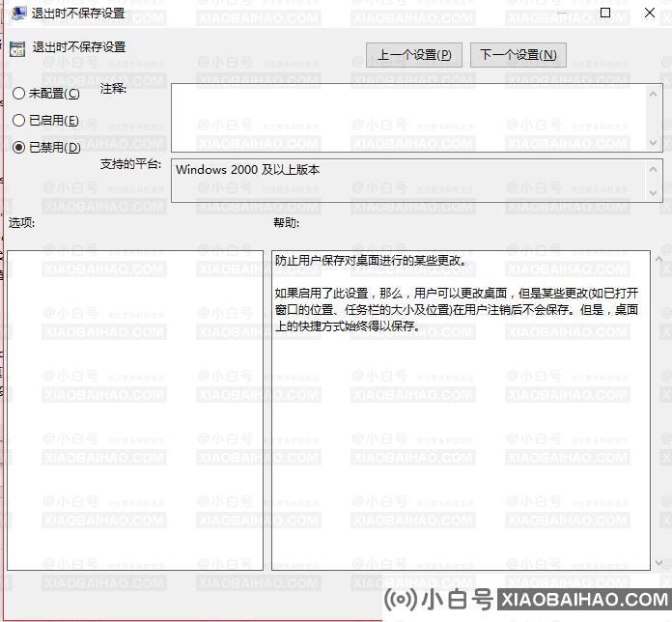Click the title bar window icon
Image resolution: width=672 pixels, height=622 pixels.
click(x=18, y=14)
